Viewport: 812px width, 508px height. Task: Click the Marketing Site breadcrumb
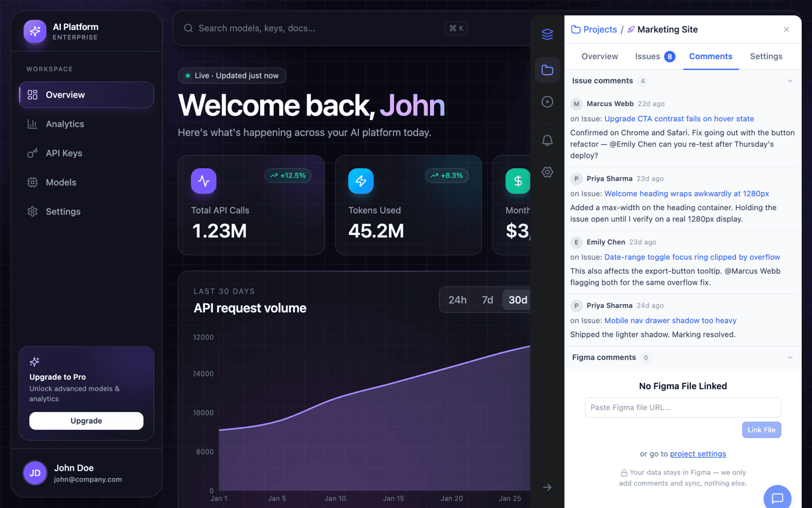(x=662, y=29)
